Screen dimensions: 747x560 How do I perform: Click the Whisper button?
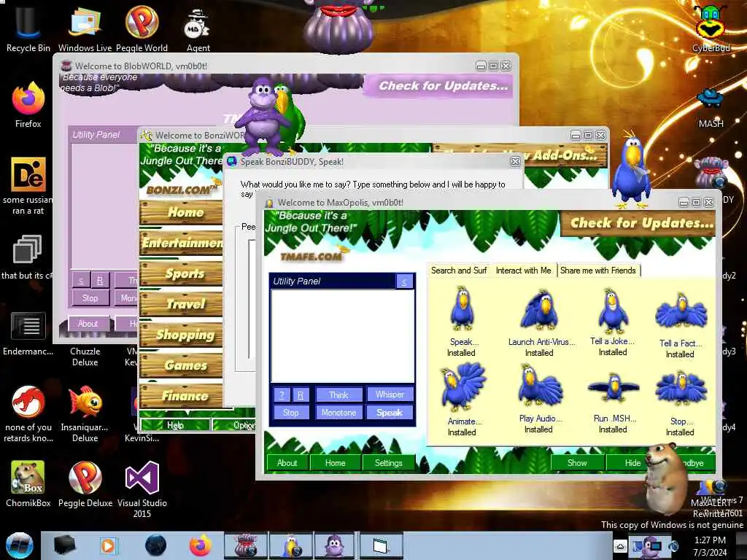point(390,394)
